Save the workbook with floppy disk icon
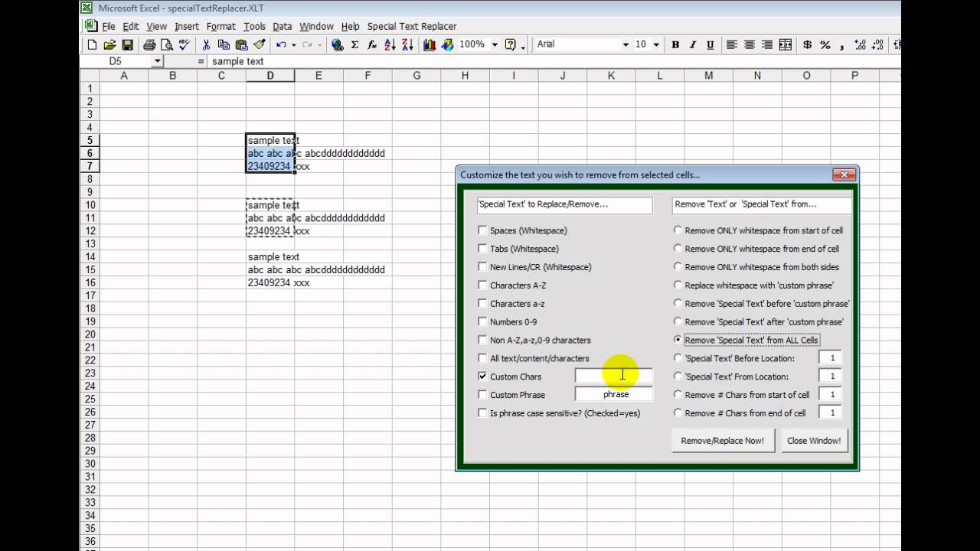 [127, 45]
